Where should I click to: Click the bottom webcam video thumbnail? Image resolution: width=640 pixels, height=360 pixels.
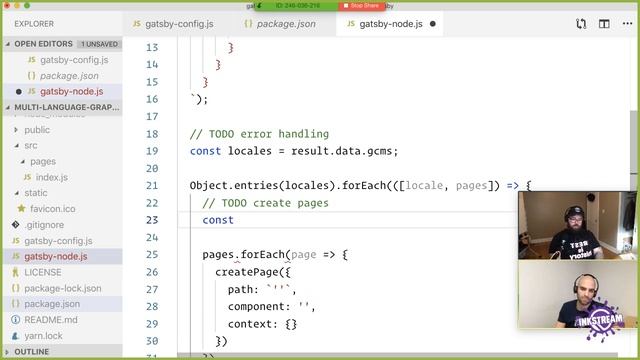pos(577,294)
